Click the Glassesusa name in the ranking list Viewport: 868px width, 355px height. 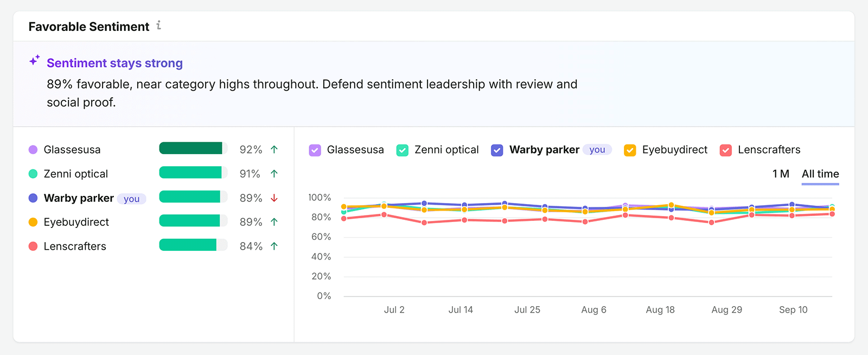pyautogui.click(x=72, y=150)
